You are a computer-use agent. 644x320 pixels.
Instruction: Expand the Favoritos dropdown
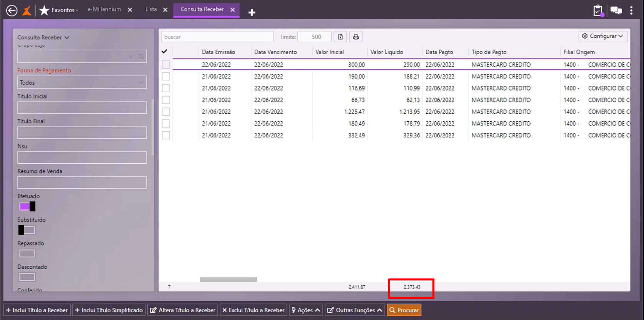tap(77, 10)
